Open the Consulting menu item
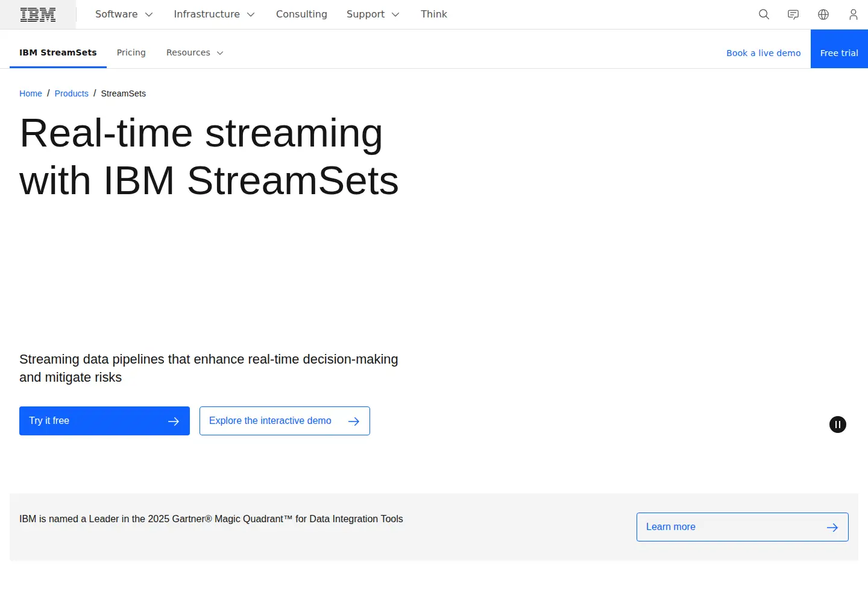 (x=301, y=14)
